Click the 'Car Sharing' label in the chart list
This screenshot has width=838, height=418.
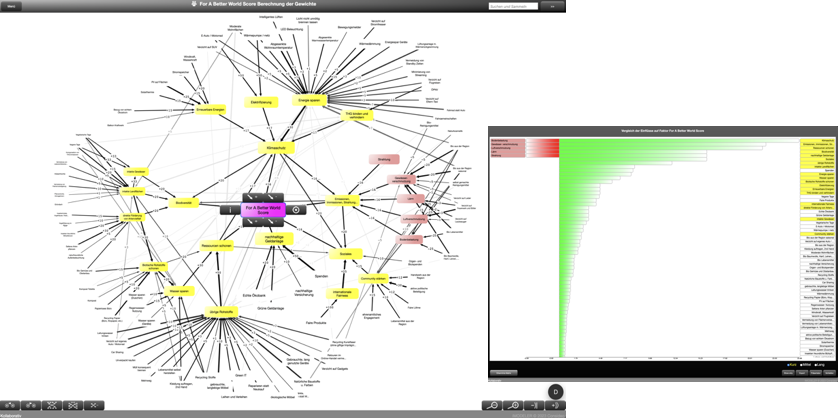tap(816, 283)
